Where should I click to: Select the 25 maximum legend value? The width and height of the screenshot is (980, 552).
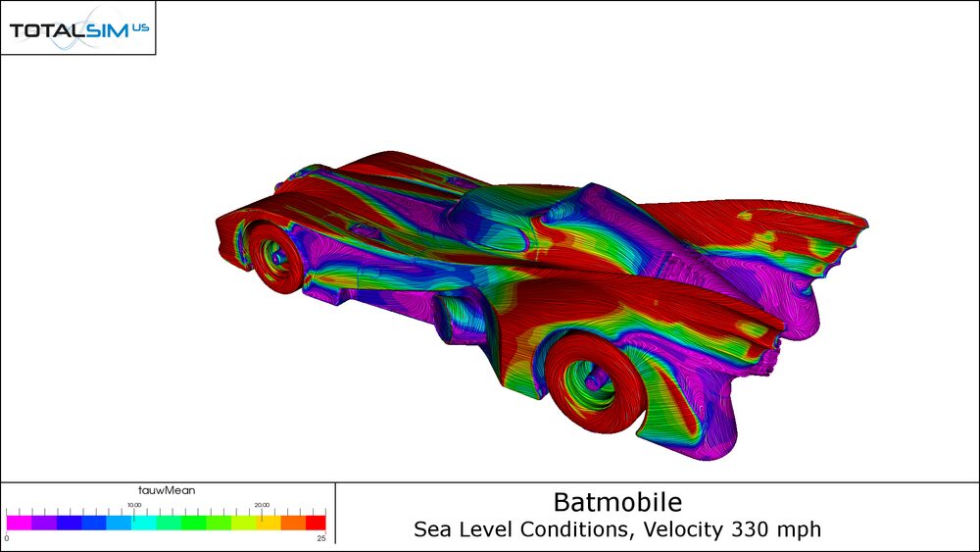point(321,538)
